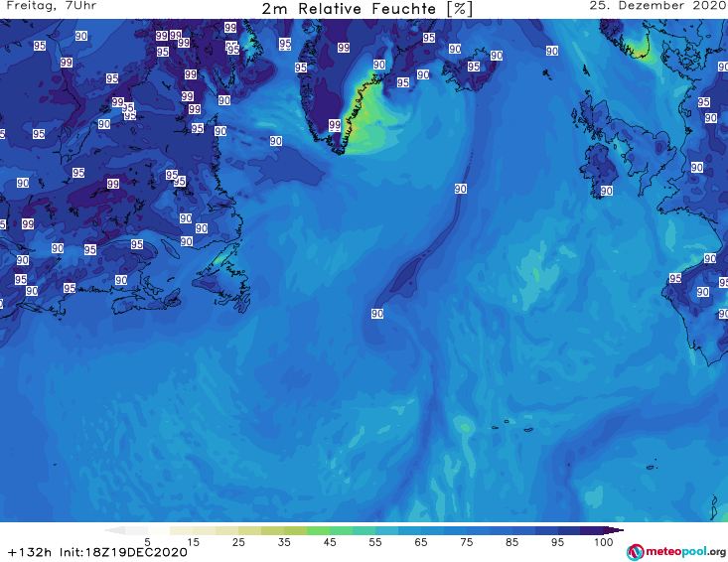Click the pale cream swatch between 5 and 15
Screen dimensions: 728x562
(x=182, y=530)
